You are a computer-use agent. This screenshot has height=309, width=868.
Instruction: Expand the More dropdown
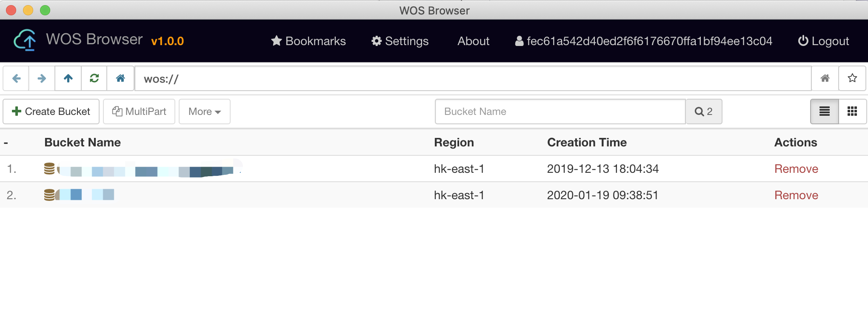(205, 112)
